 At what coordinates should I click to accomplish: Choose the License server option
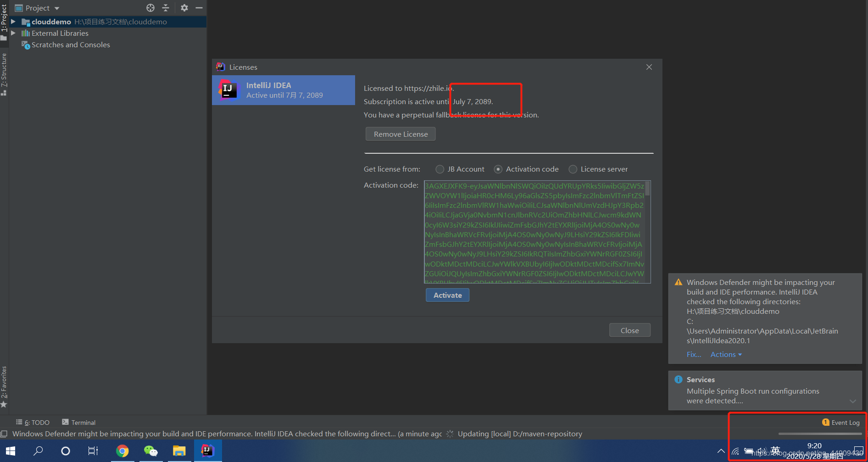tap(598, 169)
